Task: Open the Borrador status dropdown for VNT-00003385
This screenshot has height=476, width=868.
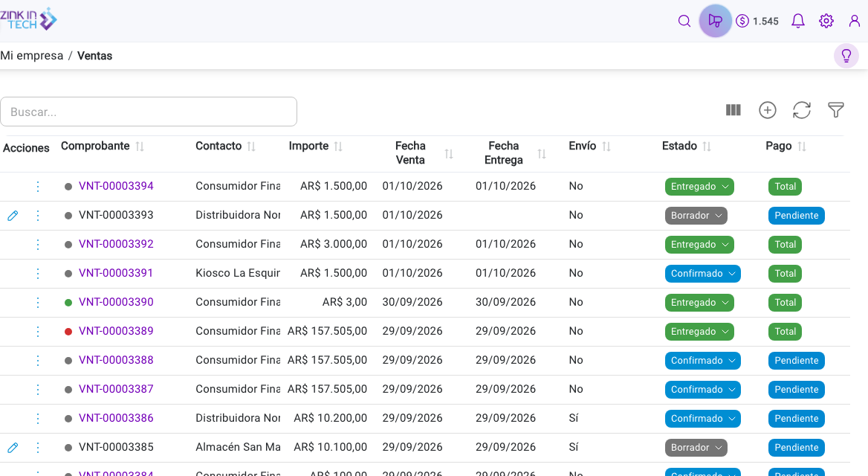Action: coord(696,448)
